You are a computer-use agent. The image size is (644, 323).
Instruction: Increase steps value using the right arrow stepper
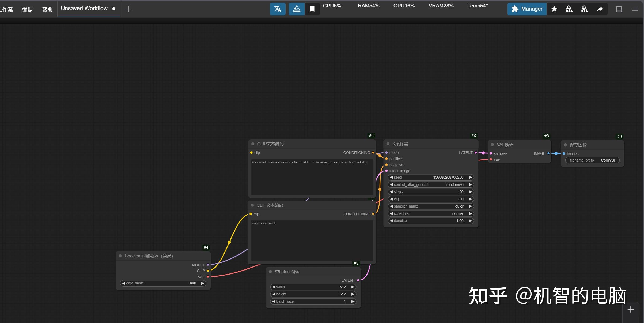(x=470, y=192)
